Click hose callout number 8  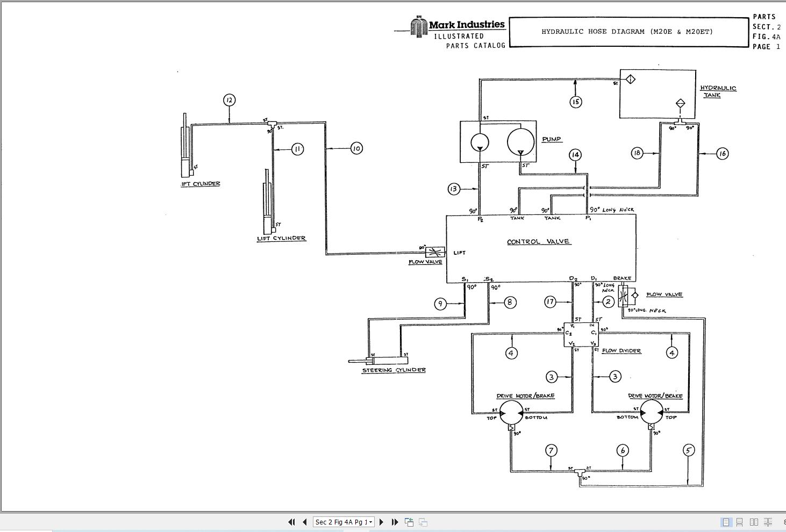point(510,303)
